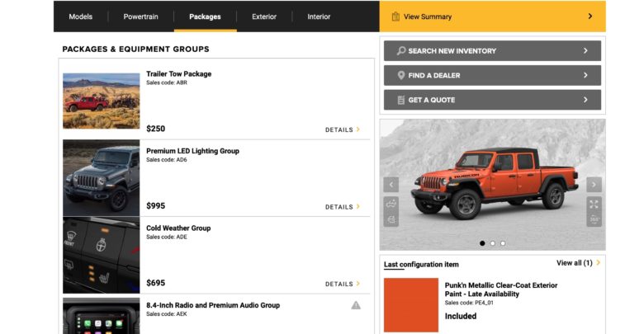Expand the View Summary chevron arrow

click(590, 16)
